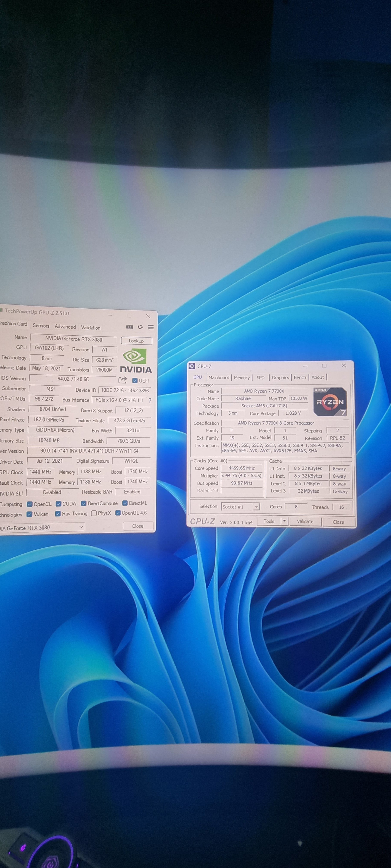Switch to the Advanced tab in GPU-Z
The height and width of the screenshot is (868, 391).
tap(65, 327)
